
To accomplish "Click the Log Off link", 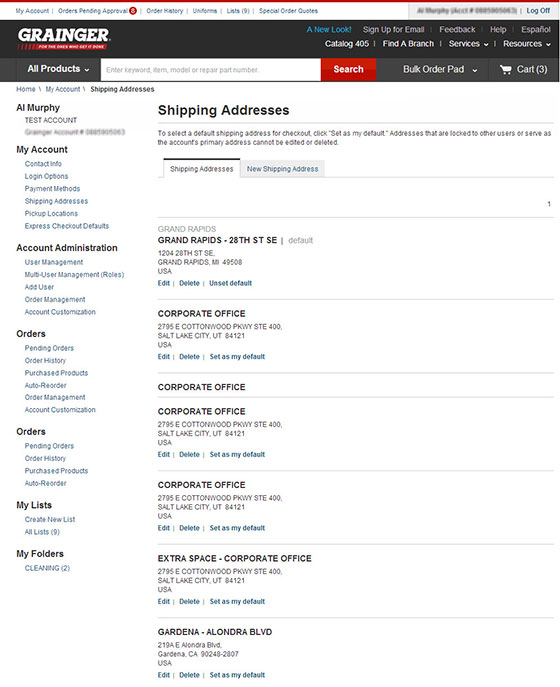I will [538, 11].
